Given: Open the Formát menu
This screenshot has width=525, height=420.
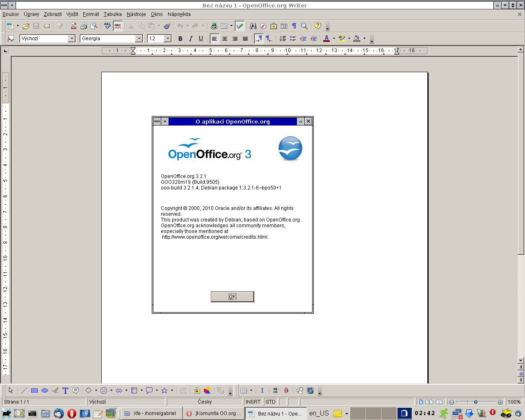Looking at the screenshot, I should tap(91, 14).
